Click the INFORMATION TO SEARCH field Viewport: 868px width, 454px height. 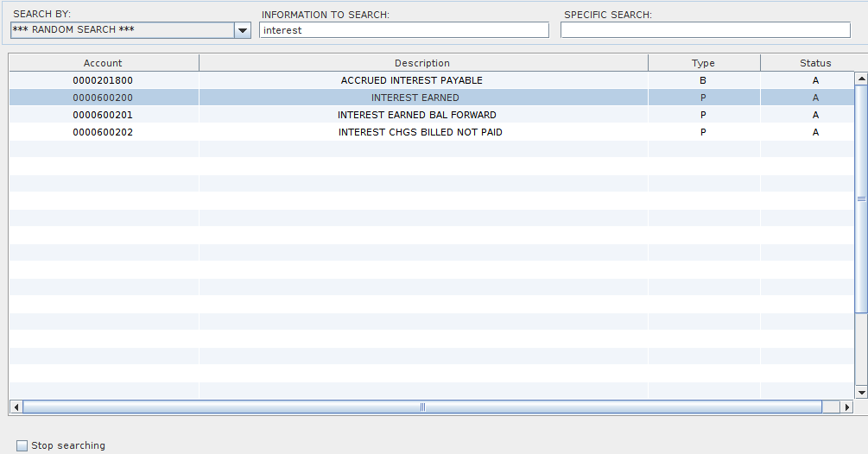[403, 30]
